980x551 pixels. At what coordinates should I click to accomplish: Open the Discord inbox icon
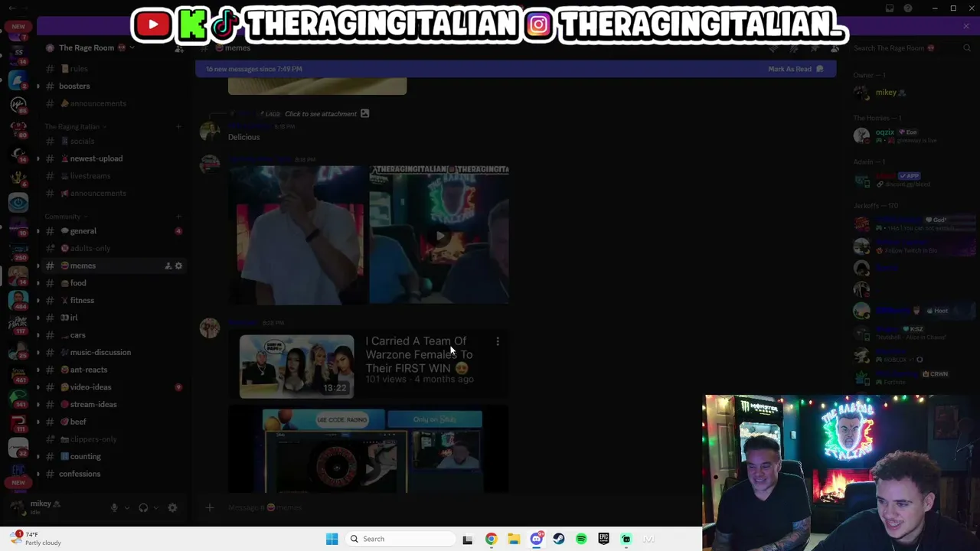click(x=890, y=8)
